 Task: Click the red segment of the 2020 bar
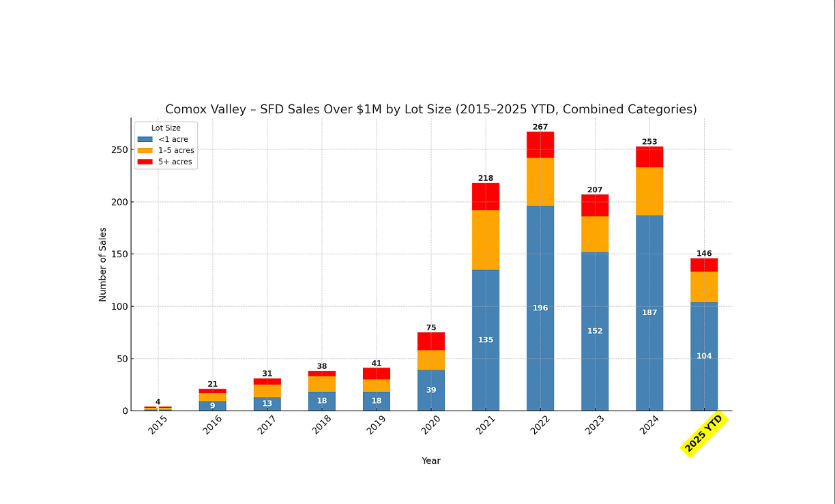click(431, 341)
